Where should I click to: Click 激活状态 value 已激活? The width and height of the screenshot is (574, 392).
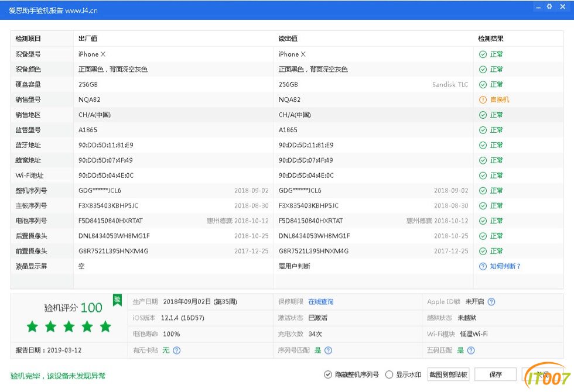coord(317,318)
